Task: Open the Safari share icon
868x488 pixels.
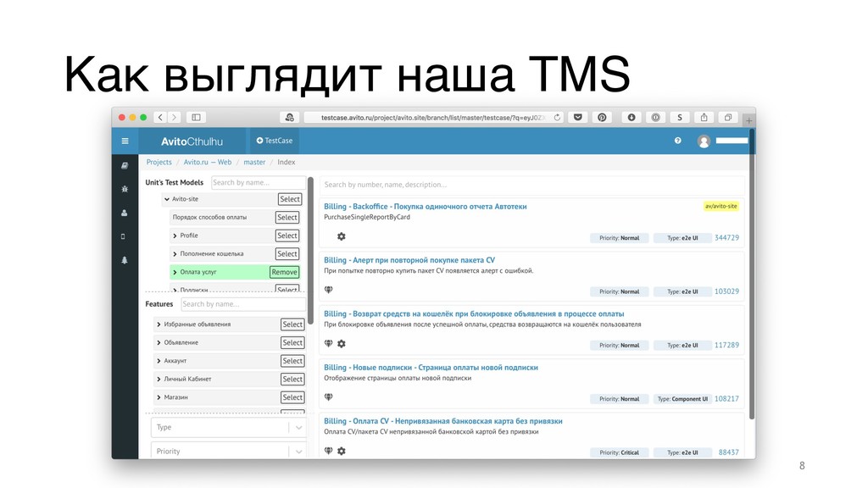Action: (x=704, y=117)
